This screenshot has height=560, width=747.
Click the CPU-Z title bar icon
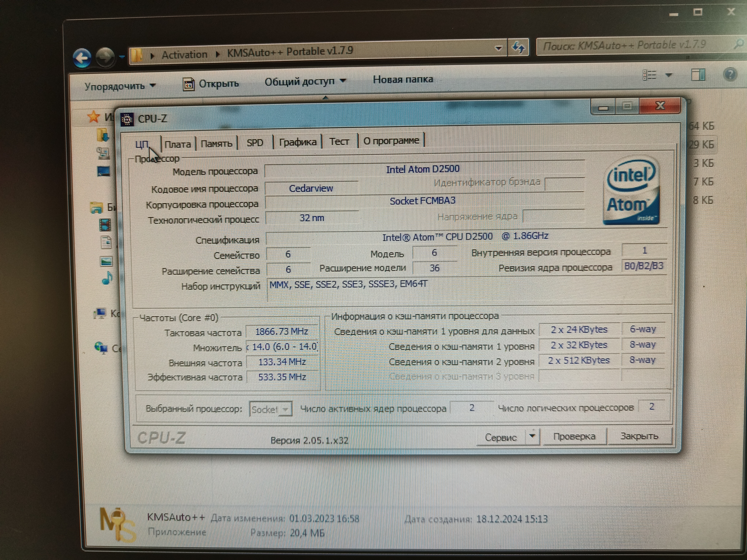pos(127,120)
